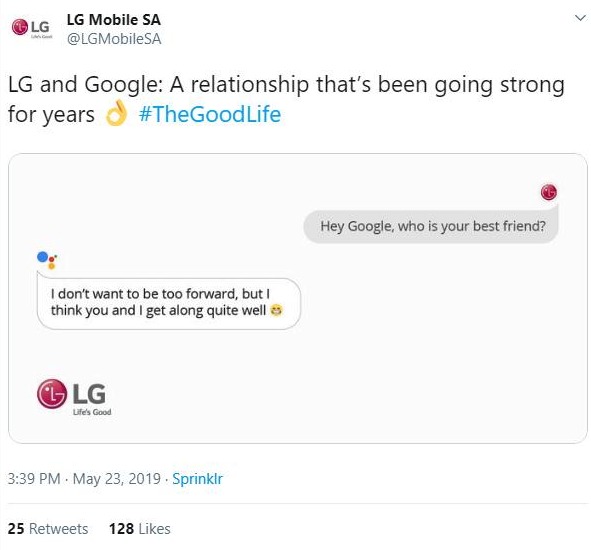The image size is (591, 550).
Task: Open the Sprinklr source link
Action: tap(198, 479)
